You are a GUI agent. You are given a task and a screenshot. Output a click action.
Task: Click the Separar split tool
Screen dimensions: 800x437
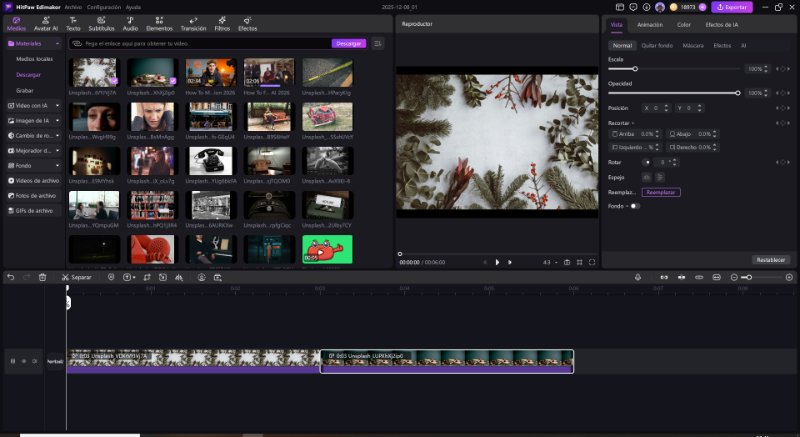click(x=76, y=277)
